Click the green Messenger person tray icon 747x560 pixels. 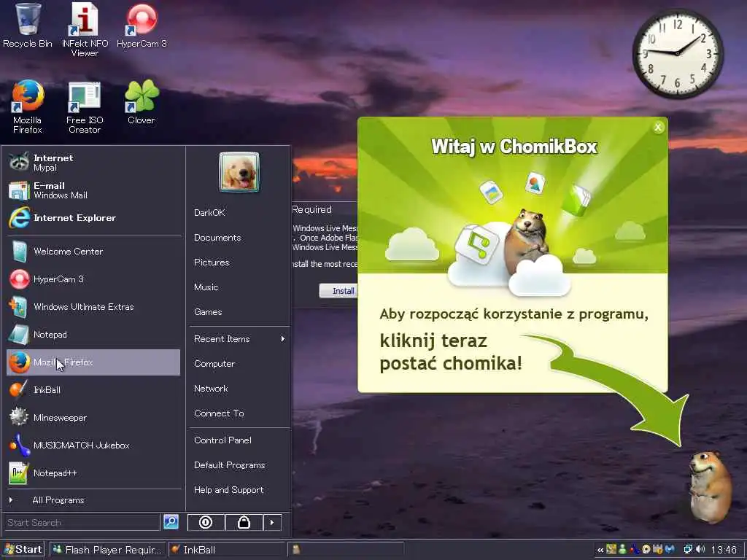622,550
